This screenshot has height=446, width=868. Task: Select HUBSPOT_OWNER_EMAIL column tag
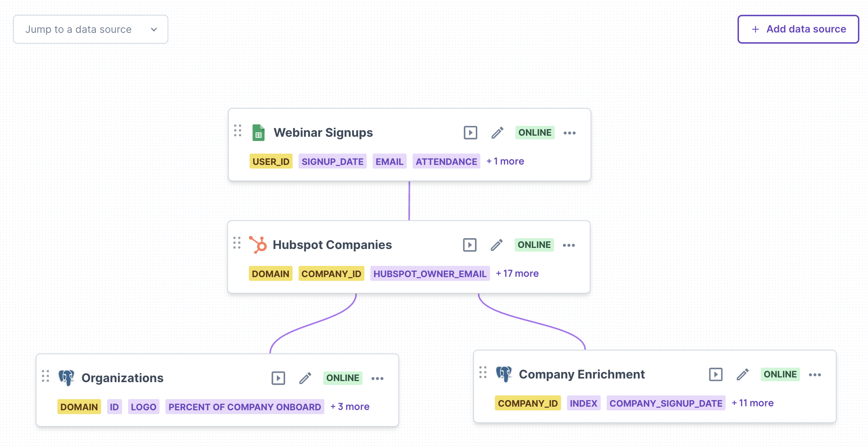[430, 274]
